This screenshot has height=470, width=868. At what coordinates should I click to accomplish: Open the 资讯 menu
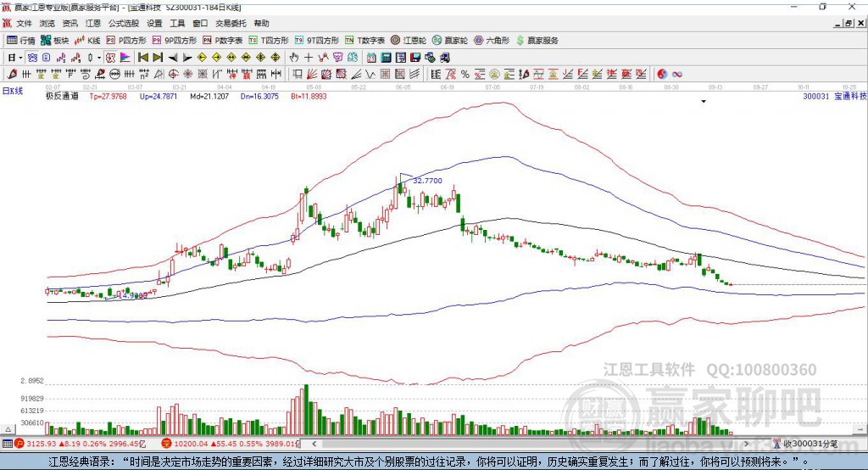[x=70, y=23]
